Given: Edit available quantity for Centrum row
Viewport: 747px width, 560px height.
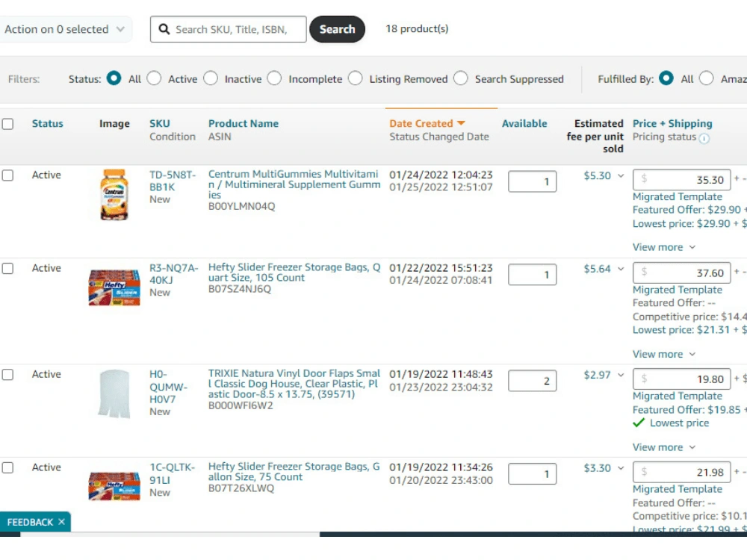Looking at the screenshot, I should [532, 181].
